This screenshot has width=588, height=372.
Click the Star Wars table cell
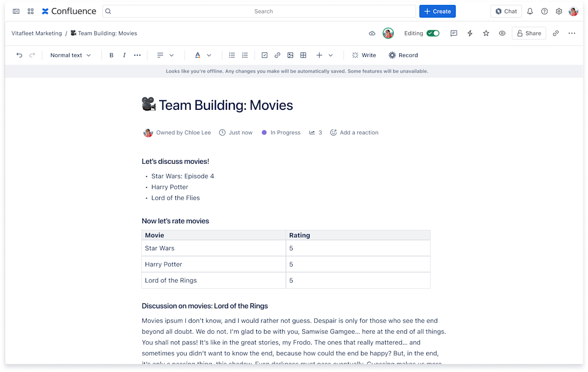click(x=214, y=248)
